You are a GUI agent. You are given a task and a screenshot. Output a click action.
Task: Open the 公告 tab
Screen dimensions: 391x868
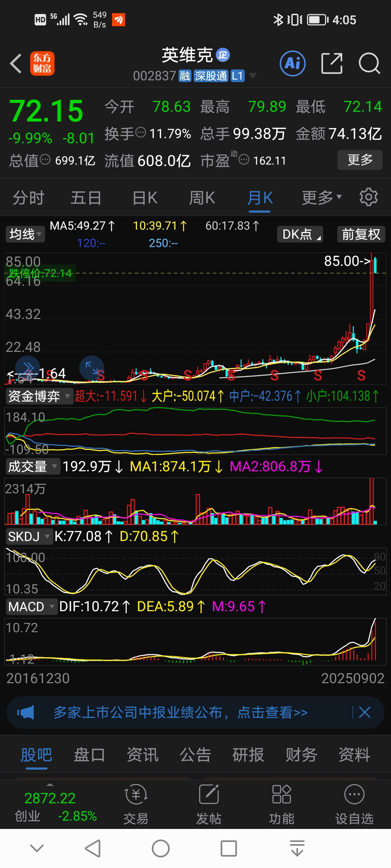(x=195, y=755)
